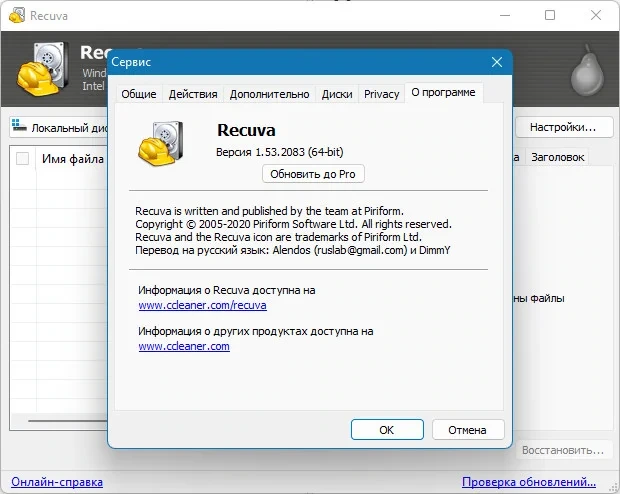Select the О программе tab

443,93
